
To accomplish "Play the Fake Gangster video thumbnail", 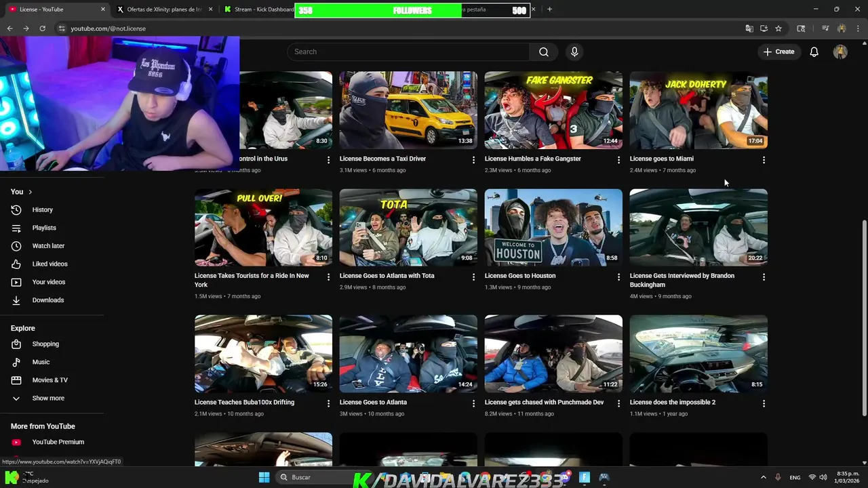I will (553, 110).
